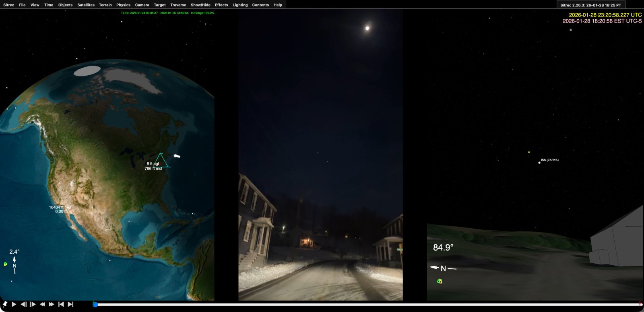The image size is (644, 312).
Task: Pin the playback control bar
Action: pos(5,304)
